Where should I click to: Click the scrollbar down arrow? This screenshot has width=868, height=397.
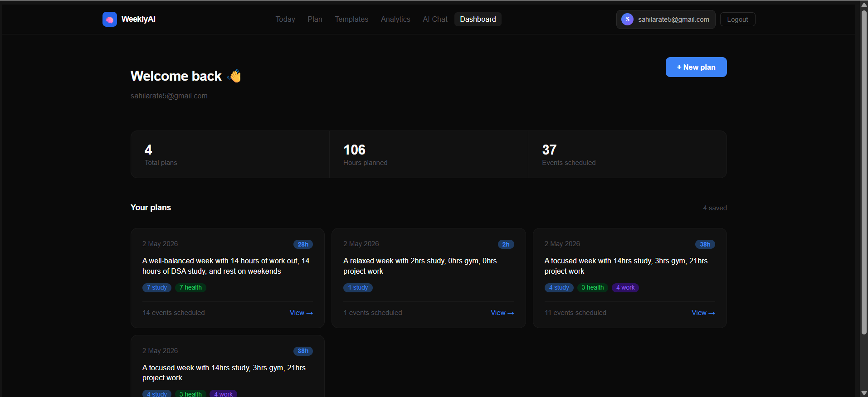[x=864, y=392]
